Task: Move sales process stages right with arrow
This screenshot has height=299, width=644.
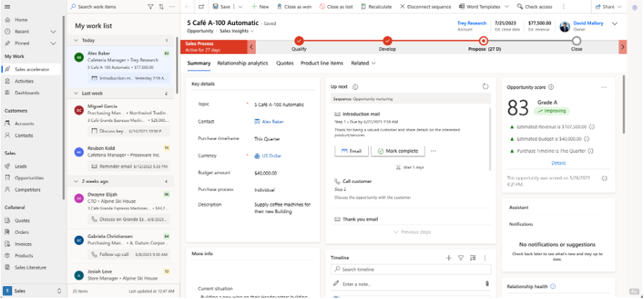Action: [x=622, y=47]
